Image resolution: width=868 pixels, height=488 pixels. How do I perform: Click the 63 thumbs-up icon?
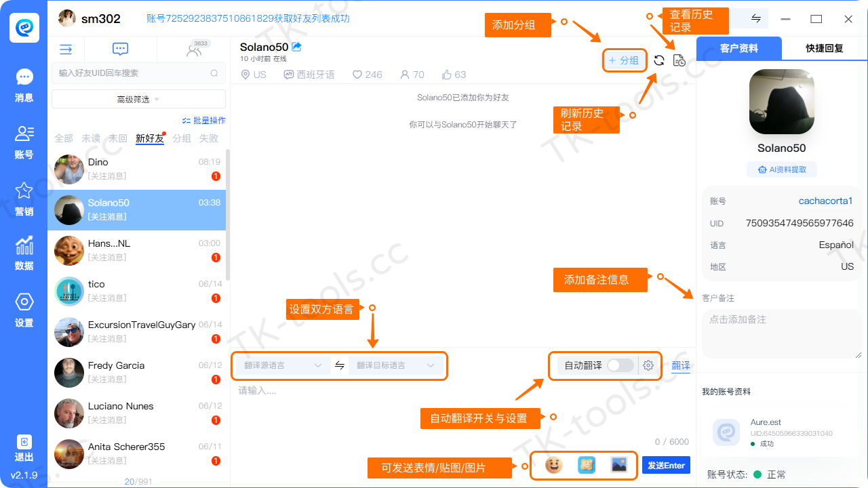pyautogui.click(x=446, y=75)
